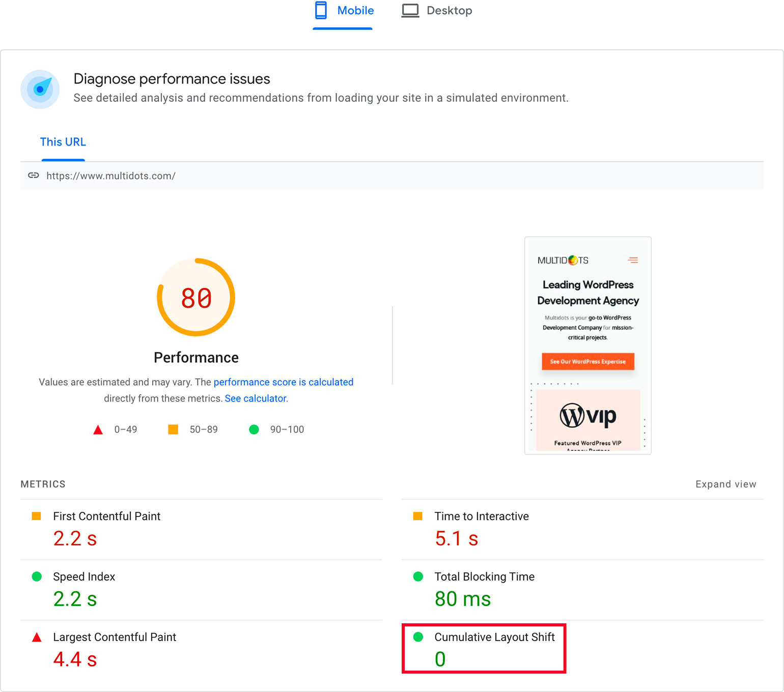
Task: Click the link chain icon beside URL
Action: pyautogui.click(x=34, y=176)
